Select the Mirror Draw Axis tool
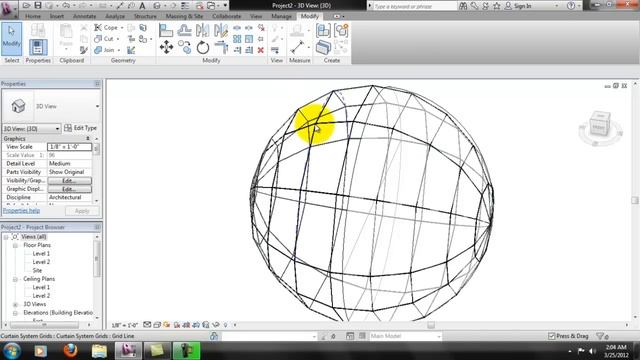Viewport: 640px width, 360px height. [221, 30]
